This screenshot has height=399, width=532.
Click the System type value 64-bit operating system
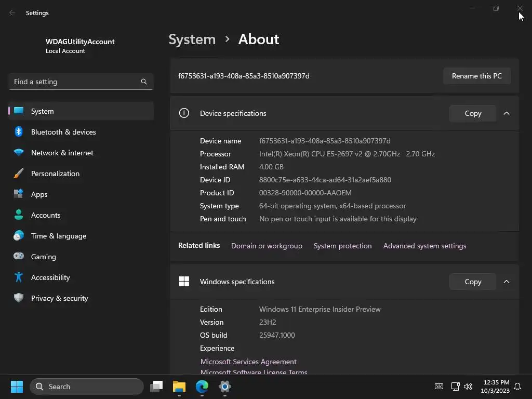[332, 206]
